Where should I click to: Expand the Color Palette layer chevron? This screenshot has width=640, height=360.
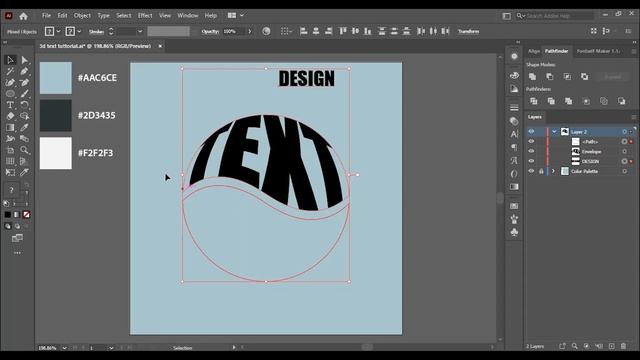[553, 171]
